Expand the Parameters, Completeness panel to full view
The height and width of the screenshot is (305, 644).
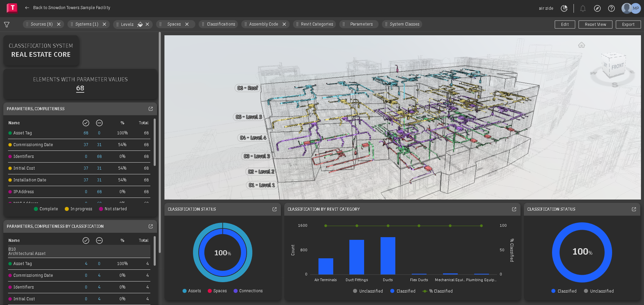[x=150, y=108]
